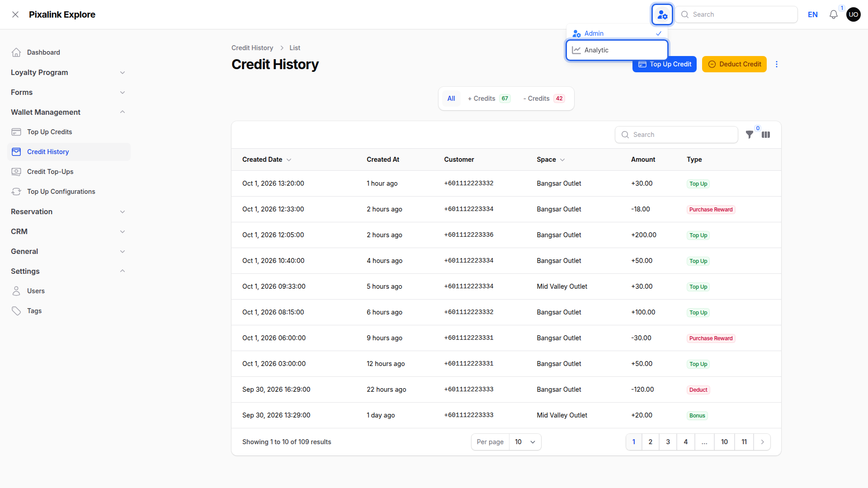Open Top Up Credits in sidebar
The image size is (868, 488).
(69, 132)
